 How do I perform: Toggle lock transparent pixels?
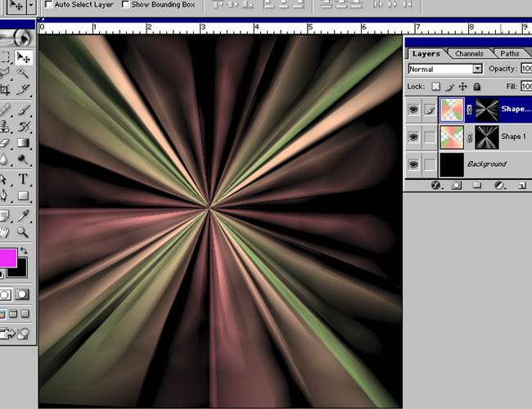[436, 87]
